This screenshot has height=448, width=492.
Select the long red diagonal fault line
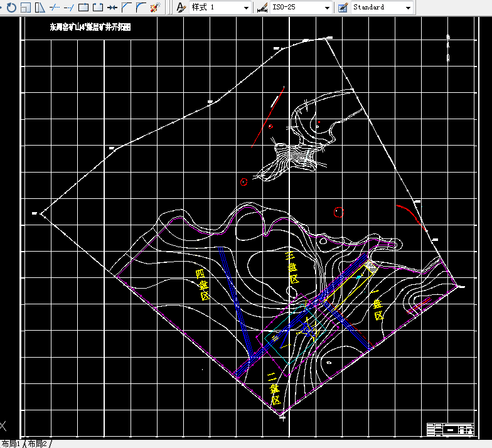pos(268,117)
